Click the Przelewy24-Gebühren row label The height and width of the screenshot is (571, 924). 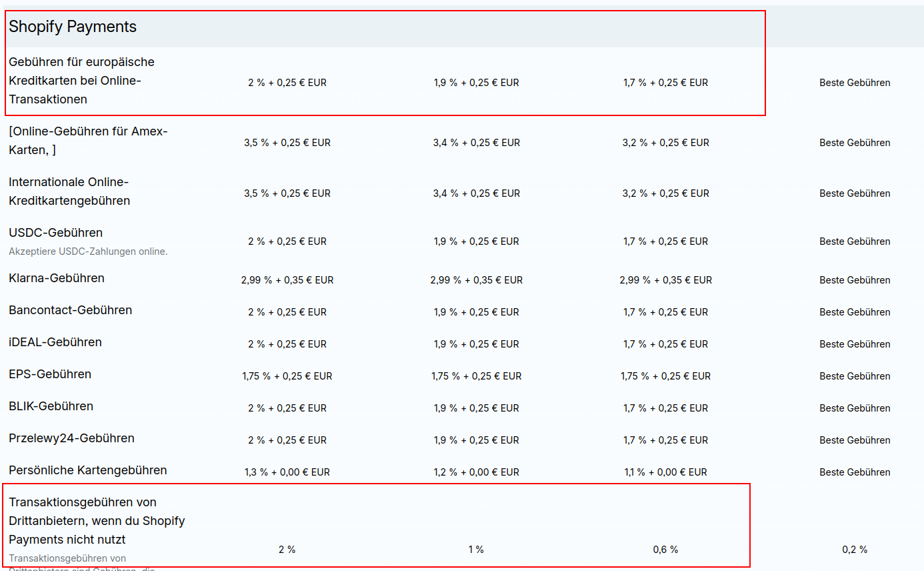pos(71,438)
